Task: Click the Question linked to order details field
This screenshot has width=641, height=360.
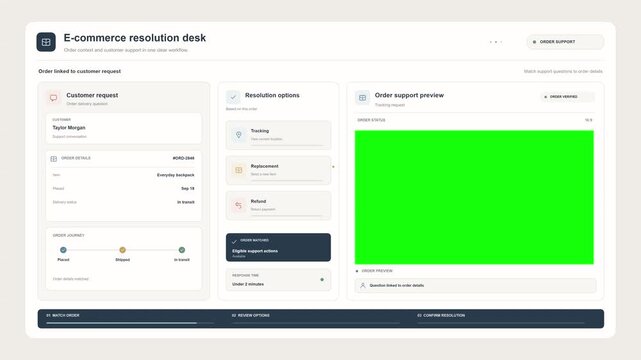Action: tap(475, 286)
